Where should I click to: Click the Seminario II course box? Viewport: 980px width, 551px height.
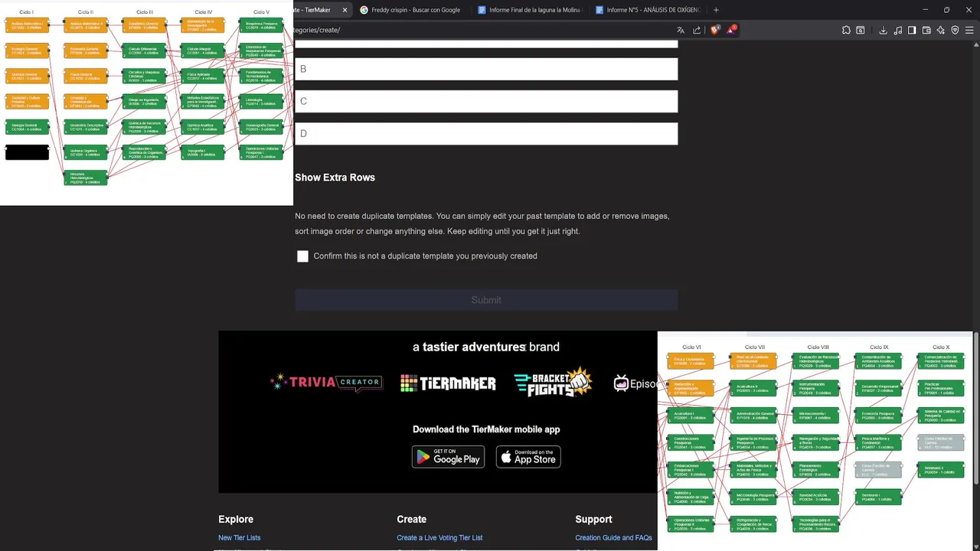(941, 470)
